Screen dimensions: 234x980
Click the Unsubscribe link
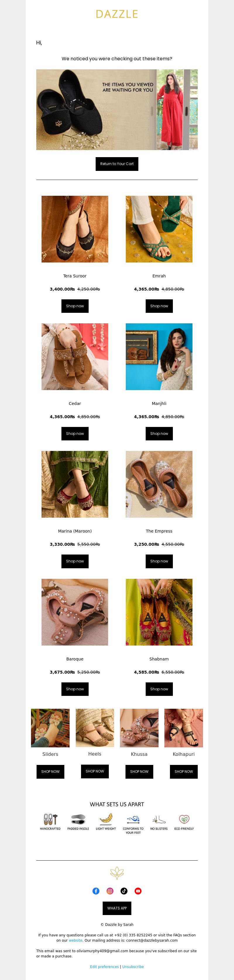tap(133, 966)
